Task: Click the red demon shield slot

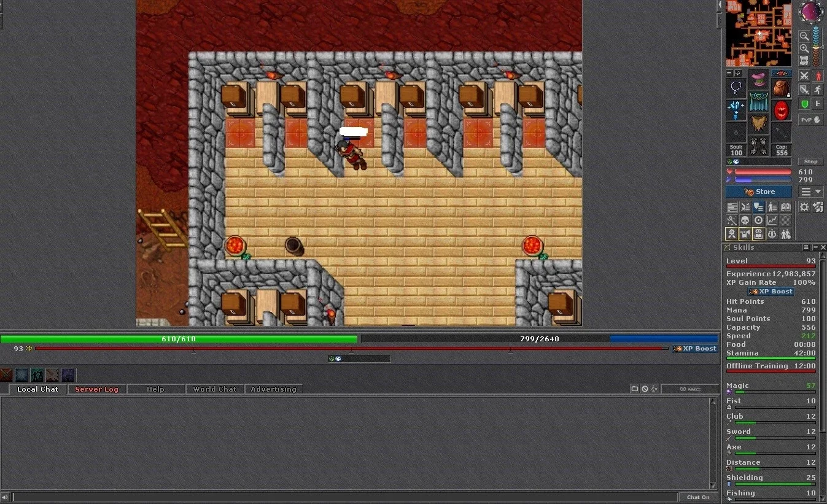Action: point(782,109)
